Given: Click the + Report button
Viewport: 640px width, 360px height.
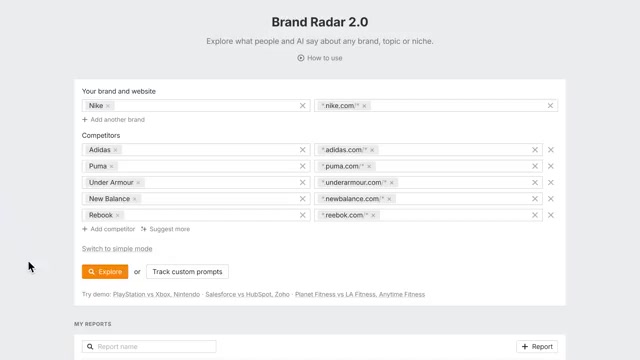Looking at the screenshot, I should [537, 347].
